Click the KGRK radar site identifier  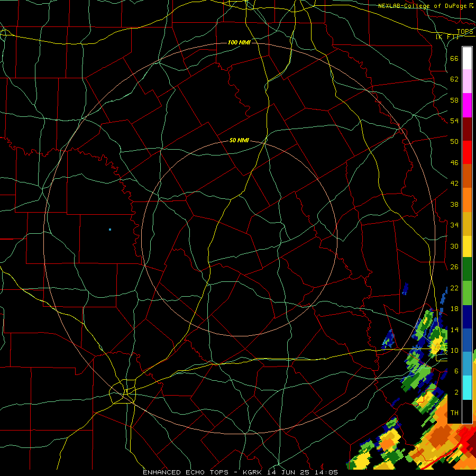(253, 472)
